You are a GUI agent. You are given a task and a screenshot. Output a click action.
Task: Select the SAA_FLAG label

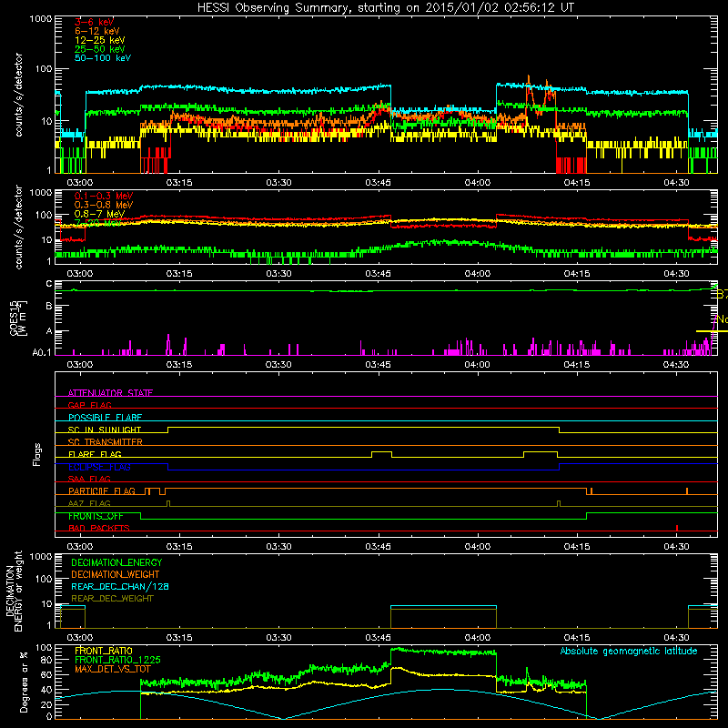(89, 479)
